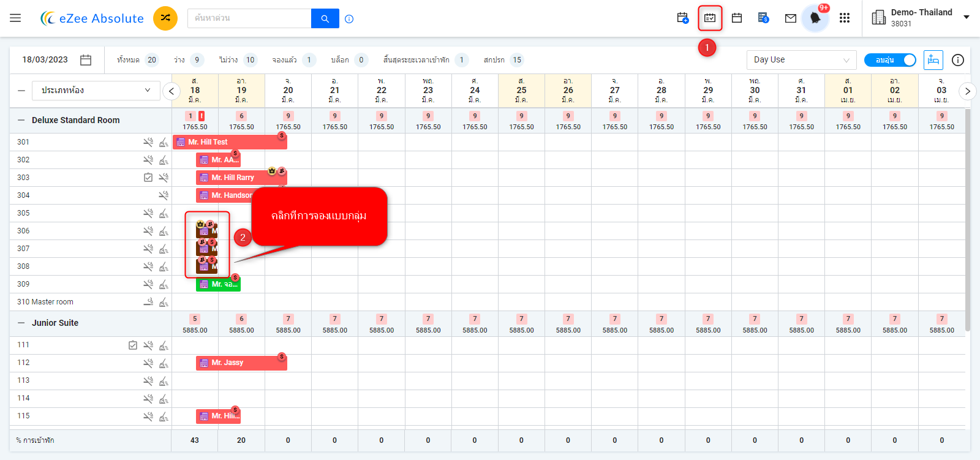Open the info icon beside the search box
This screenshot has width=980, height=460.
coord(349,19)
